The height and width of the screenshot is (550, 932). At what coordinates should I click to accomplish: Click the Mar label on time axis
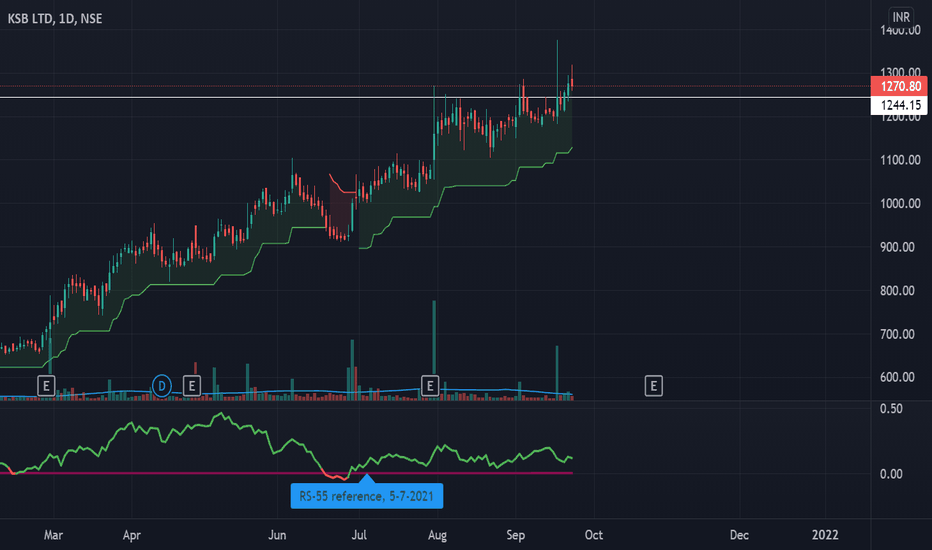[53, 535]
